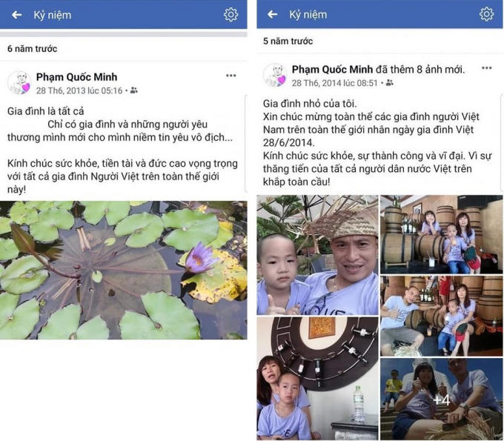This screenshot has width=504, height=441.
Task: Open profile avatar on the 2013 post
Action: point(19,83)
